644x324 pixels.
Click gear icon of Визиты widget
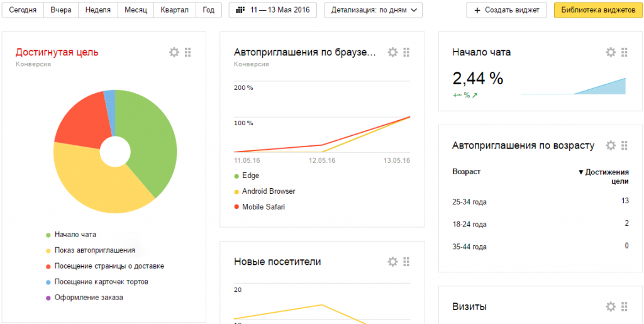pyautogui.click(x=610, y=306)
